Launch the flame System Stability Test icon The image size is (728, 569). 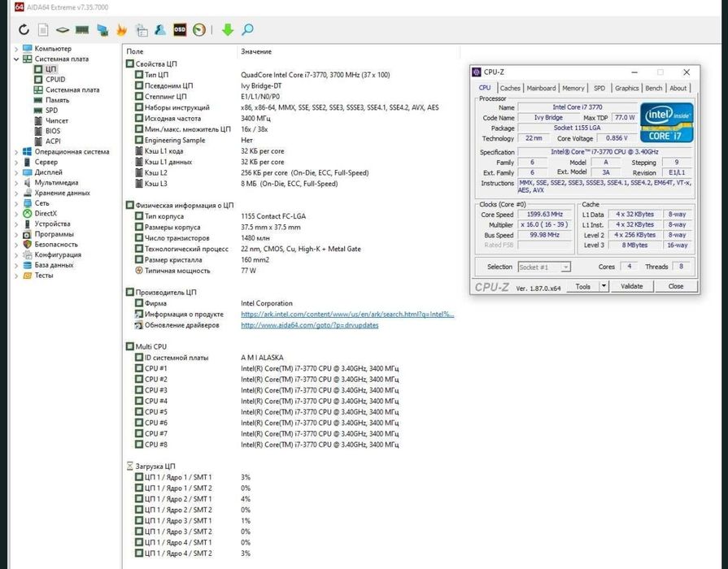point(122,30)
